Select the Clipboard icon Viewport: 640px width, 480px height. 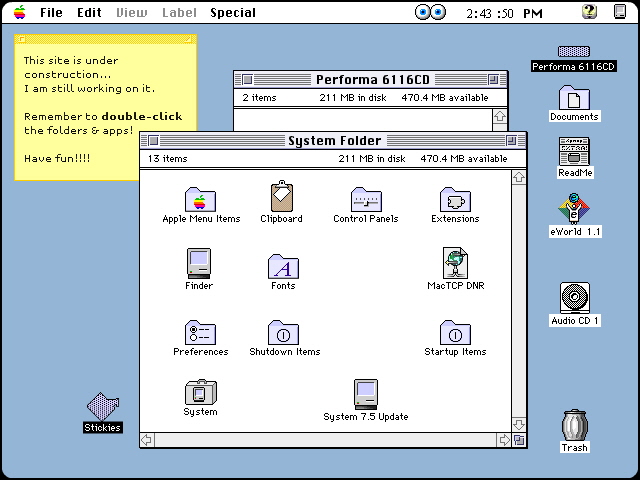pos(282,196)
